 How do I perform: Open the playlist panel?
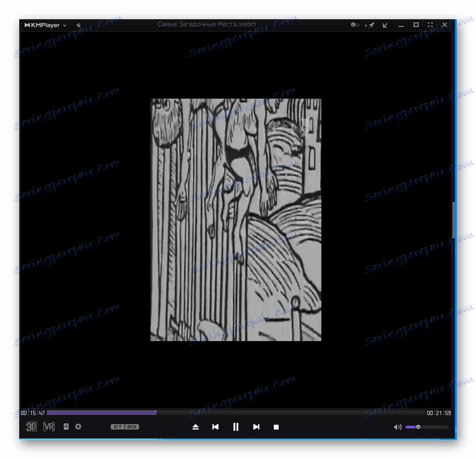click(66, 427)
